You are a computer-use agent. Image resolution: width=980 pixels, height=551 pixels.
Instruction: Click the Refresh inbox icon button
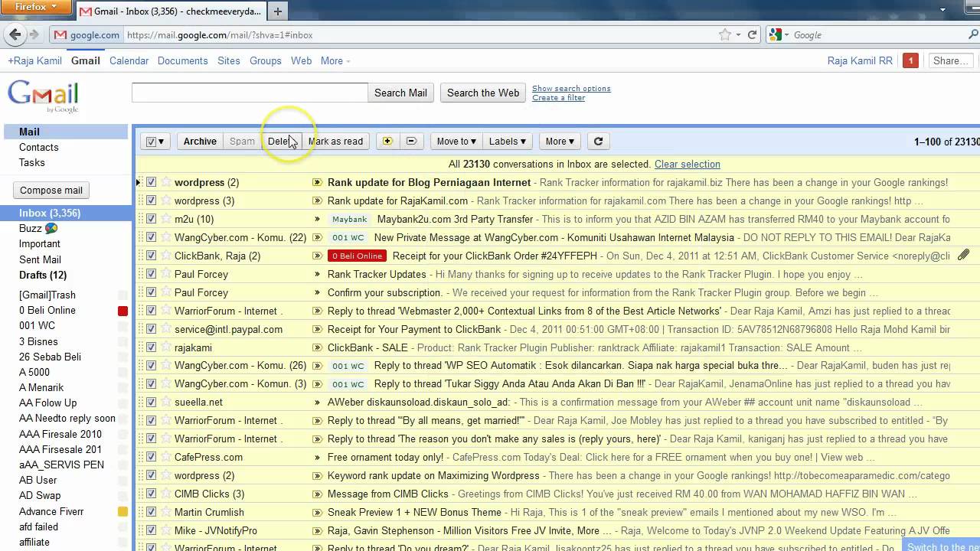(598, 141)
